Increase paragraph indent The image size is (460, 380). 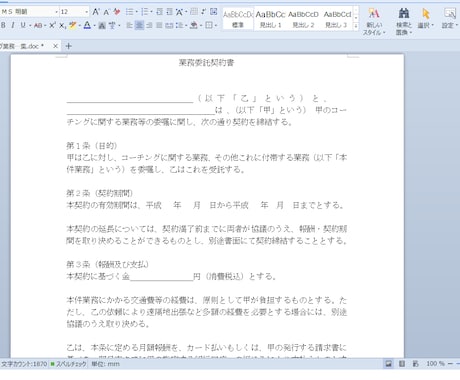pos(169,12)
